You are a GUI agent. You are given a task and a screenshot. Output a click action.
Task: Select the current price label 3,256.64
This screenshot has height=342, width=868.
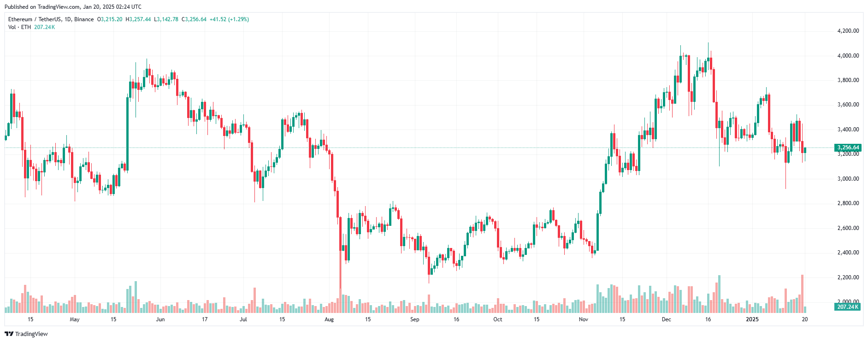(x=848, y=147)
